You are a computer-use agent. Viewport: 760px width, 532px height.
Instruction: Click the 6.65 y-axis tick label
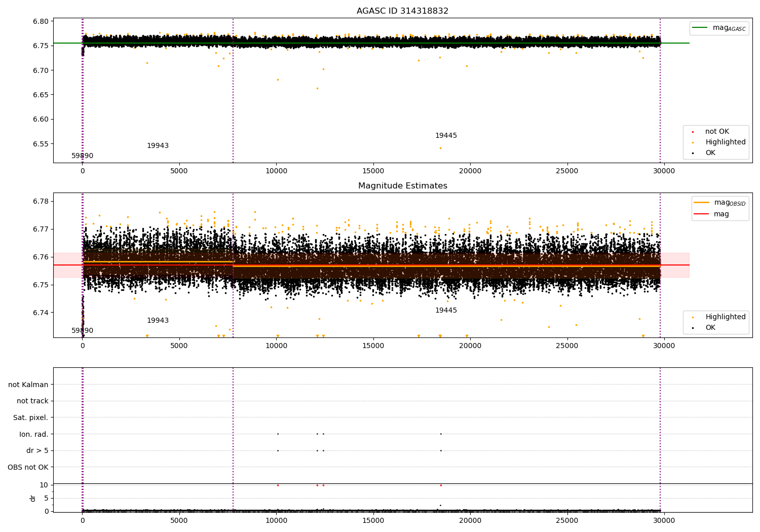point(41,95)
